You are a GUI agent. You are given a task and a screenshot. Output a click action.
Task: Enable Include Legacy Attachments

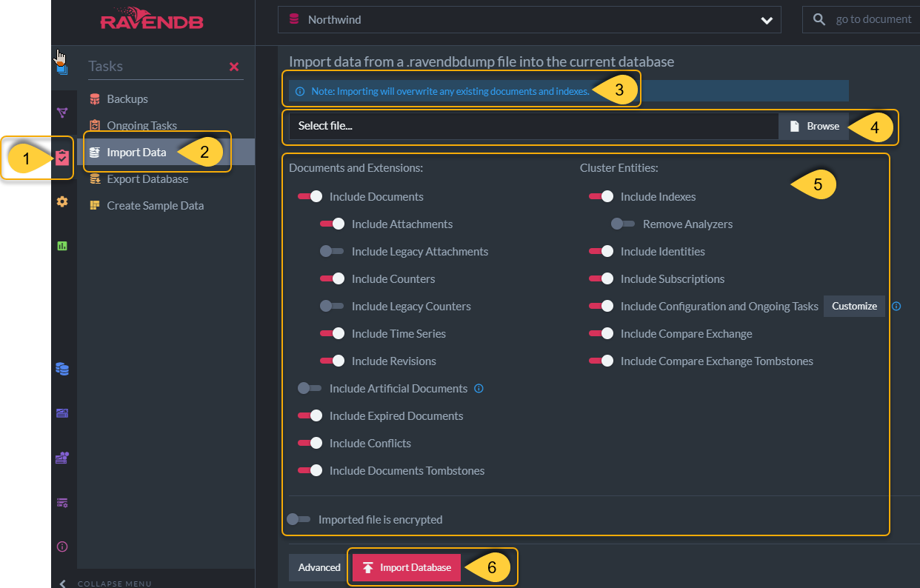[332, 251]
